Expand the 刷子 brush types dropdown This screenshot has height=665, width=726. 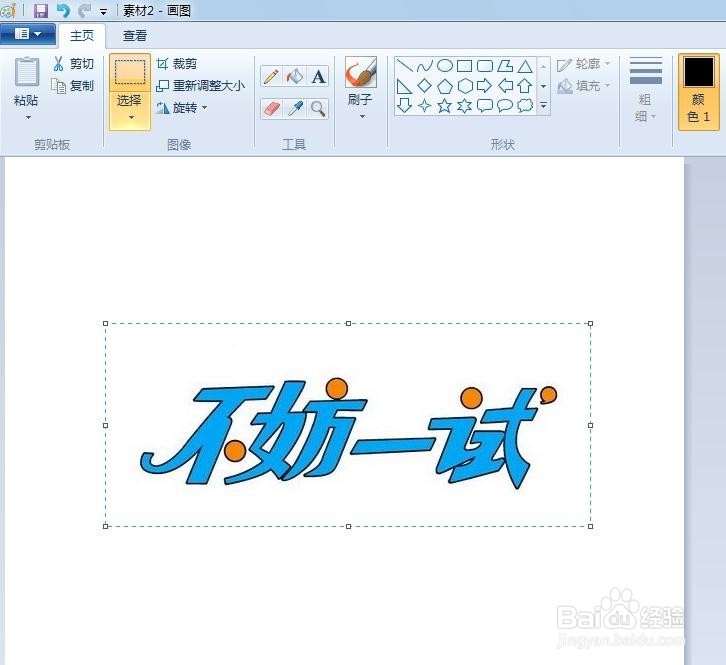363,117
